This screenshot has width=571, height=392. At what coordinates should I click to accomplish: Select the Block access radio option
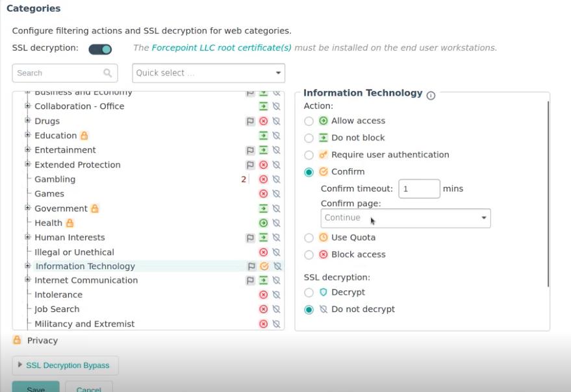pos(309,255)
